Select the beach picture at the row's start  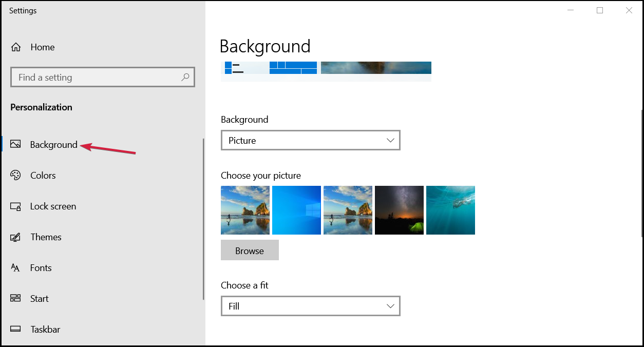pyautogui.click(x=245, y=210)
